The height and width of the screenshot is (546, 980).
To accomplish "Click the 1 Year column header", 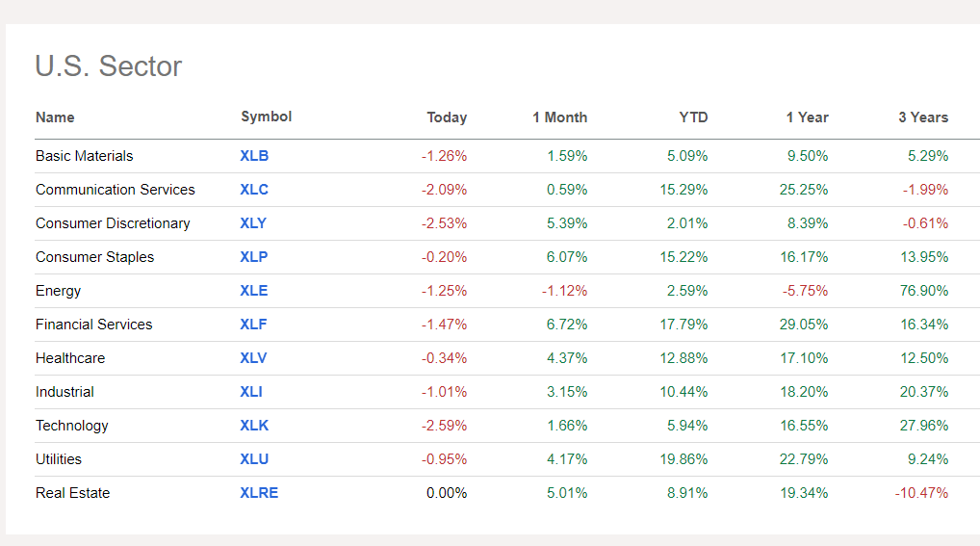I will pos(807,117).
